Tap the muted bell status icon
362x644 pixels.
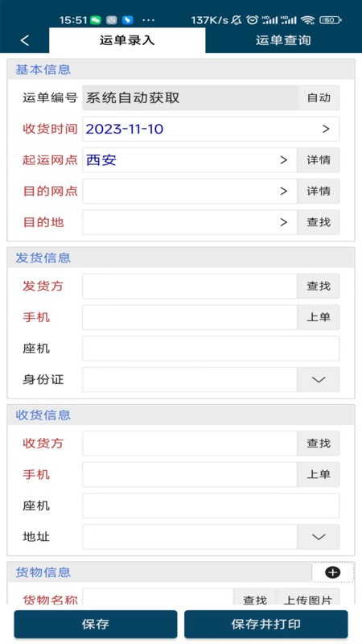coord(237,19)
